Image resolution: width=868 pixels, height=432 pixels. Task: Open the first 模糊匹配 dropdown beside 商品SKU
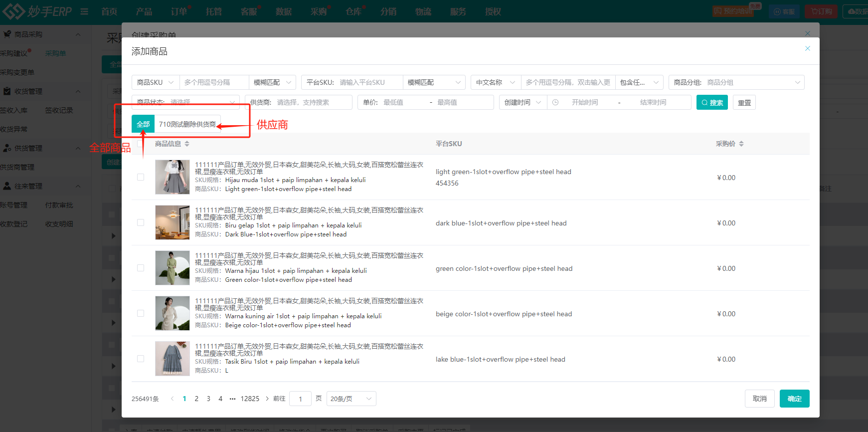(272, 82)
